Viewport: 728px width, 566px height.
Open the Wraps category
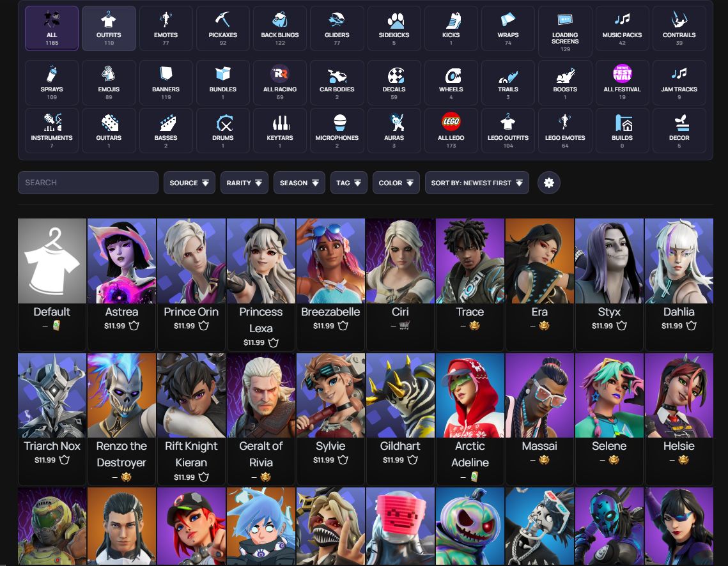(508, 28)
